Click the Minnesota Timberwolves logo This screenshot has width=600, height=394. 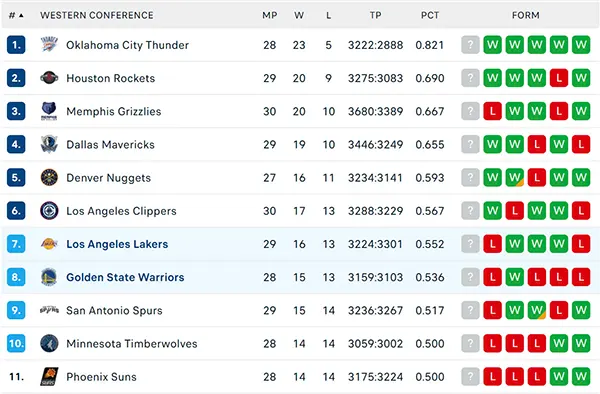[x=49, y=343]
